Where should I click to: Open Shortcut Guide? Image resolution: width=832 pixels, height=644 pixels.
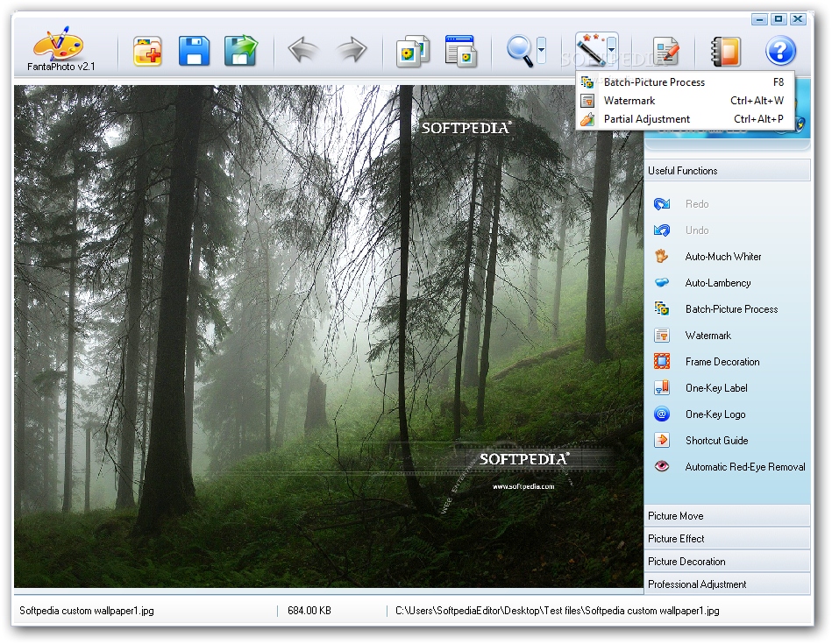coord(716,441)
